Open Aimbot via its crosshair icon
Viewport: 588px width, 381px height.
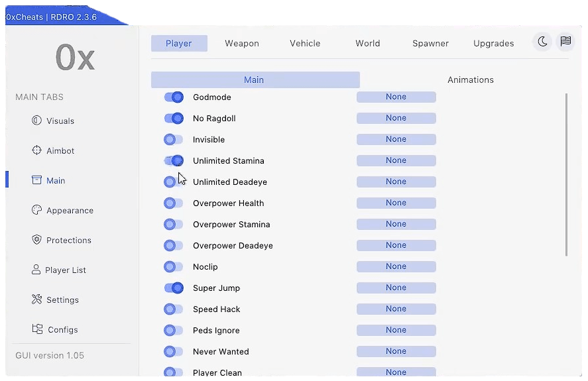point(36,150)
